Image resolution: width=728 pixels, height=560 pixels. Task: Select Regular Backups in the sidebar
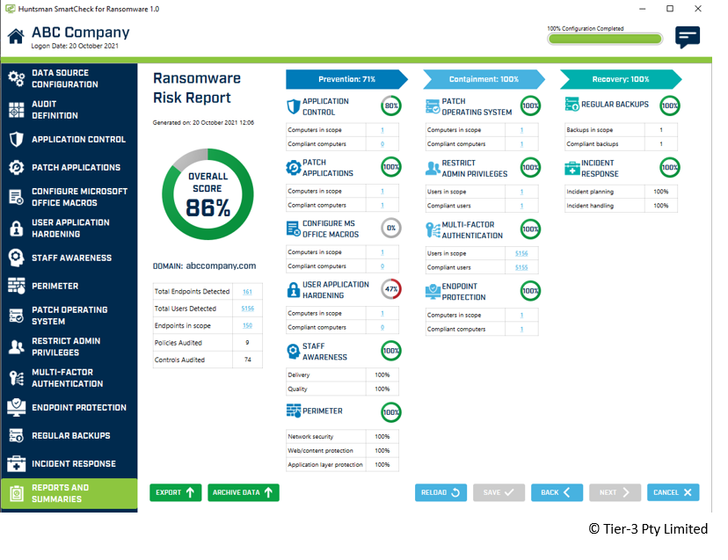click(69, 435)
